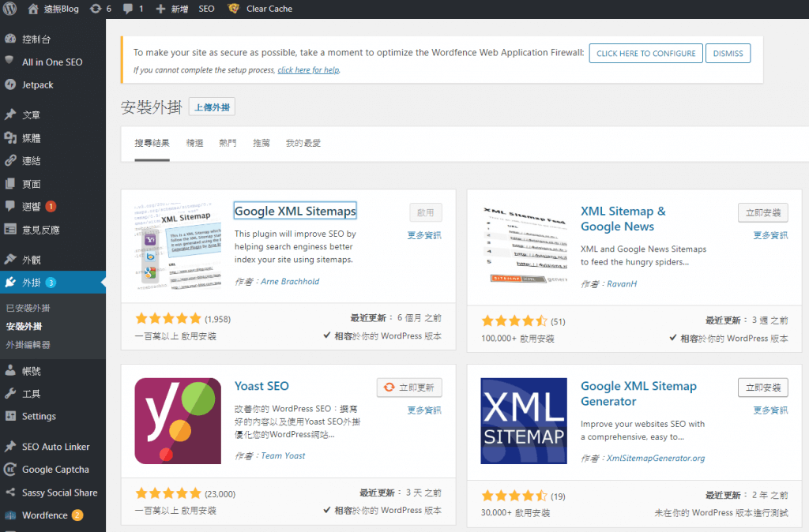809x532 pixels.
Task: Open author link XmlSitemapGenerator.org
Action: 656,458
